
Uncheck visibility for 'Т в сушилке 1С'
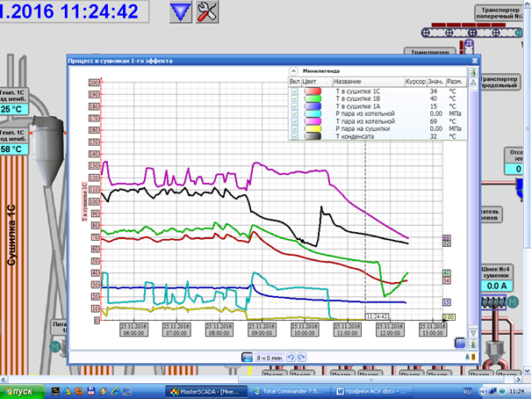tap(295, 91)
